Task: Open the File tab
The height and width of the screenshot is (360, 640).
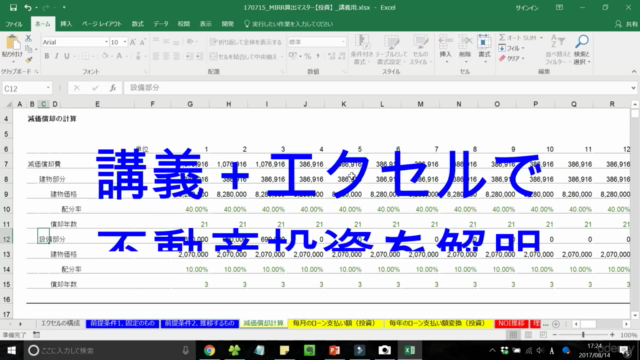Action: (14, 24)
